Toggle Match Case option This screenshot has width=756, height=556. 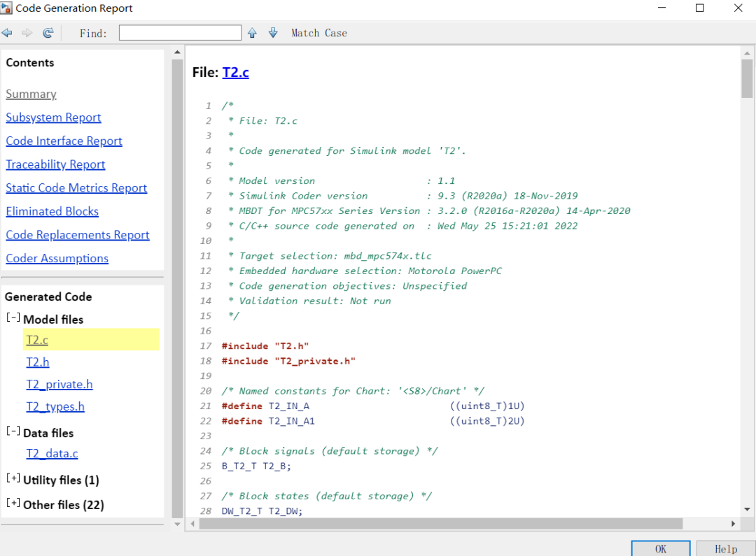pyautogui.click(x=318, y=33)
